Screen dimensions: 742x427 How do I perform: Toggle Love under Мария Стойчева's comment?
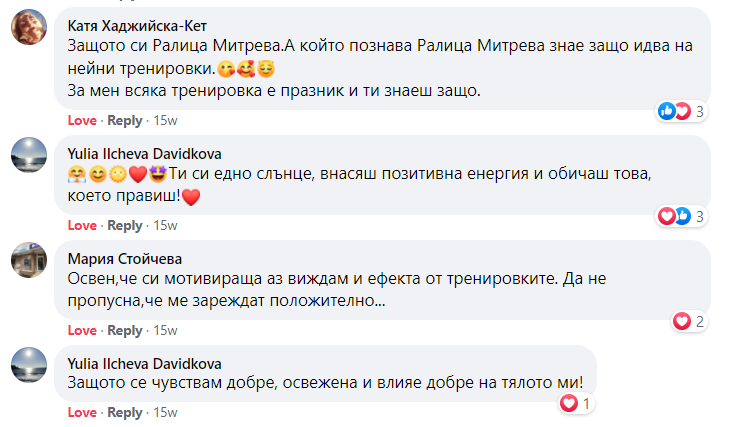pyautogui.click(x=82, y=330)
